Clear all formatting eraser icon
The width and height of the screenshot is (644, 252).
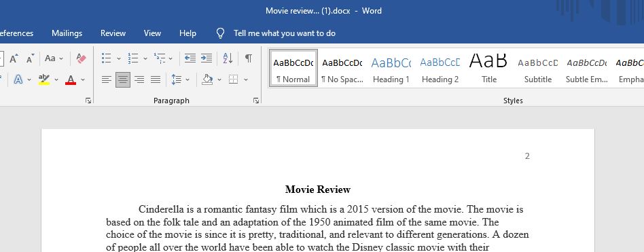tap(82, 58)
